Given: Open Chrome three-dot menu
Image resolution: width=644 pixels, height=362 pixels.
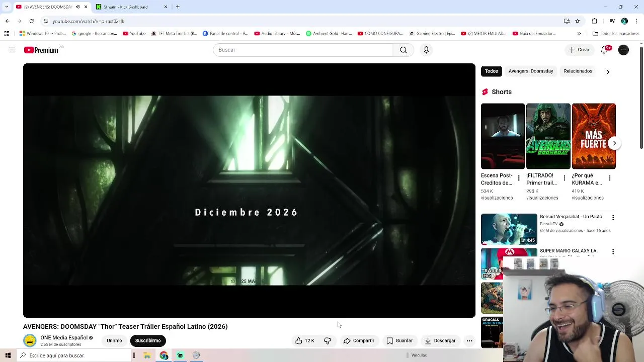Looking at the screenshot, I should click(x=636, y=21).
